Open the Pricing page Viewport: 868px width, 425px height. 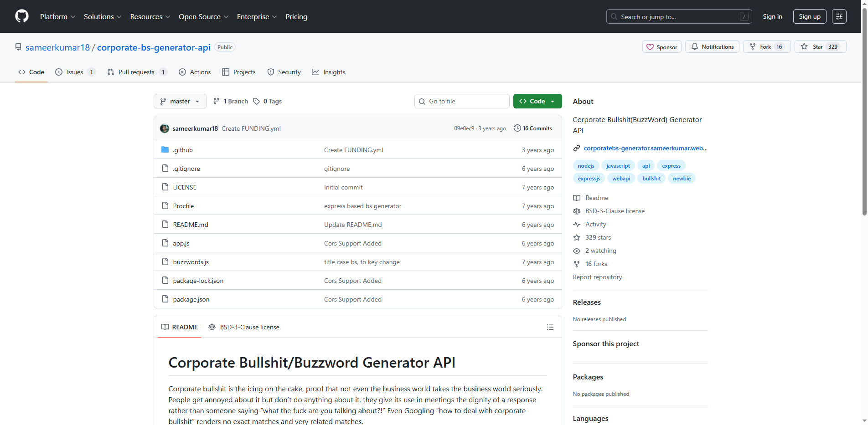click(x=296, y=16)
